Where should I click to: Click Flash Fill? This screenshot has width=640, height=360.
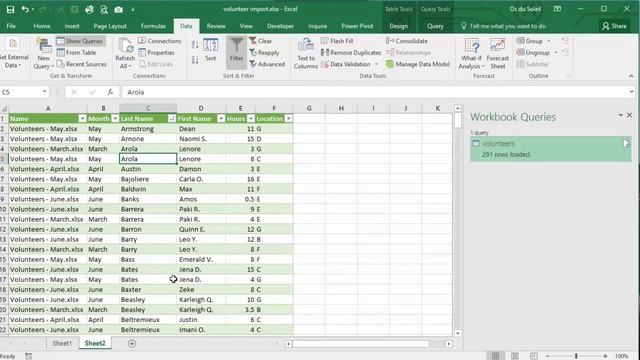coord(337,41)
